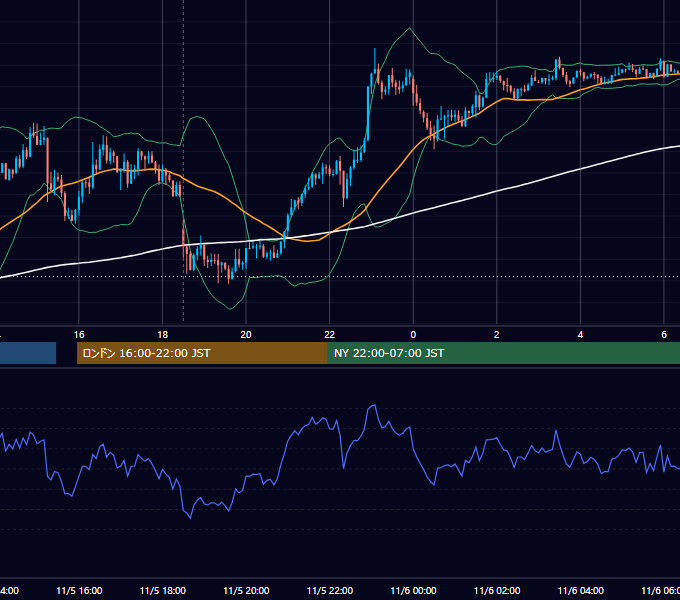Screen dimensions: 680x600
Task: Click the 11/5 18:00 oscillator axis label
Action: [x=163, y=590]
